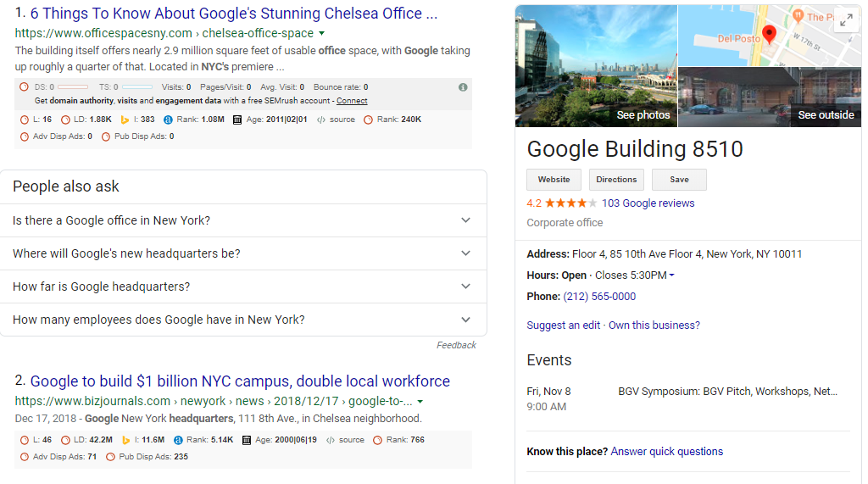Click the Bing index icon in result 1
868x484 pixels.
pos(125,120)
